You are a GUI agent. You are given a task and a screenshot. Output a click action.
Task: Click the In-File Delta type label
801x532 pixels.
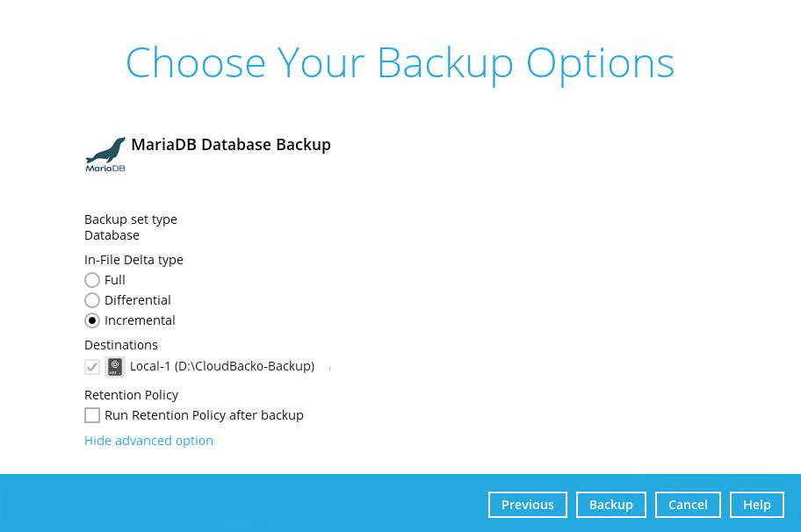[x=133, y=260]
